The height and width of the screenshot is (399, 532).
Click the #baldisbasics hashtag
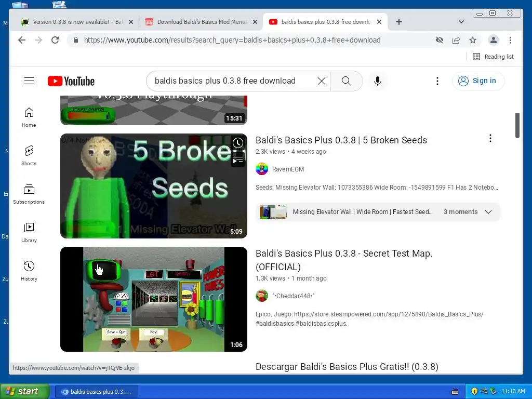275,324
